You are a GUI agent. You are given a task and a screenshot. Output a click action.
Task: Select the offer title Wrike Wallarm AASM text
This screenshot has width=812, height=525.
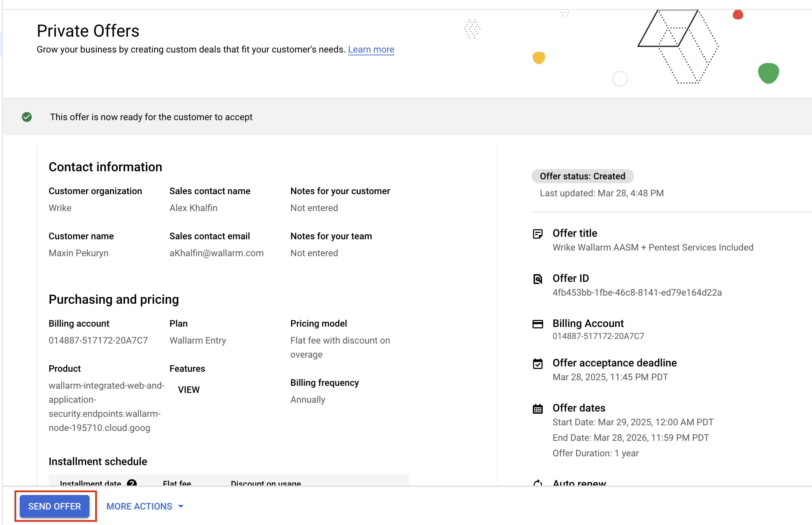click(653, 247)
